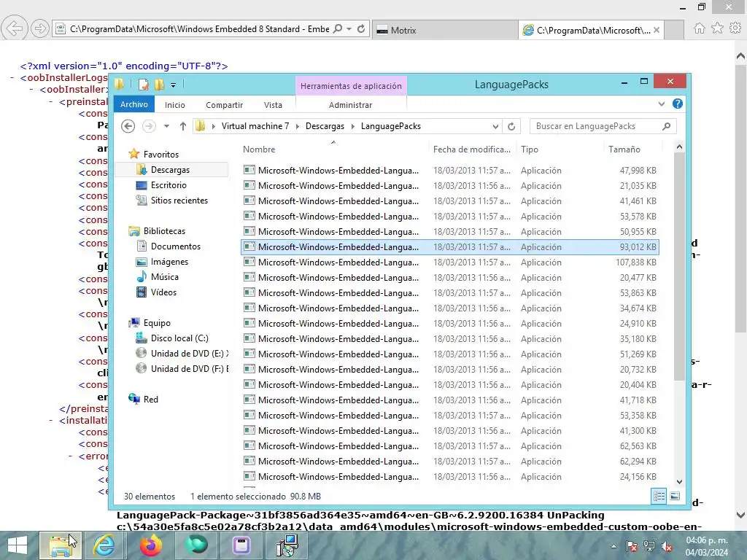The image size is (747, 560).
Task: Switch to the Motrix browser tab
Action: [444, 30]
